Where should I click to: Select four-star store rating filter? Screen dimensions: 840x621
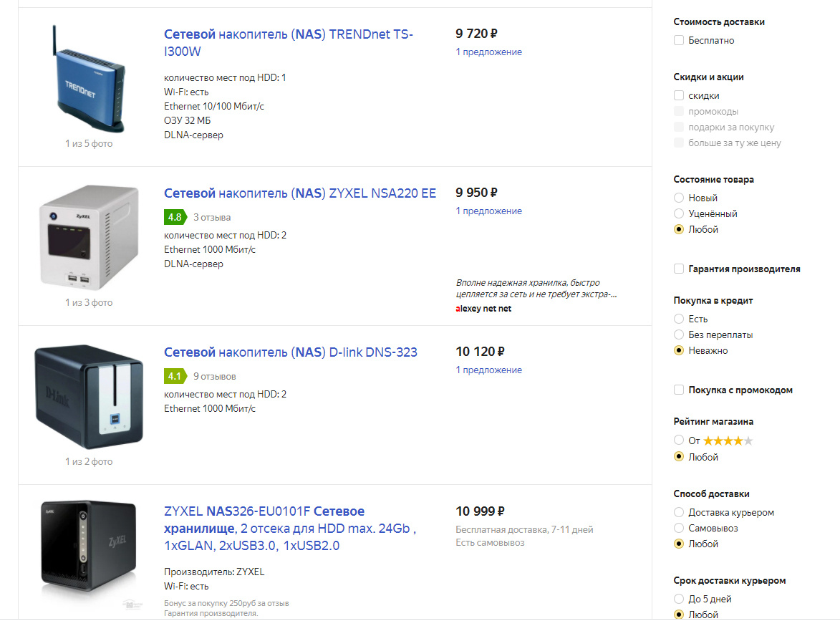pos(679,441)
